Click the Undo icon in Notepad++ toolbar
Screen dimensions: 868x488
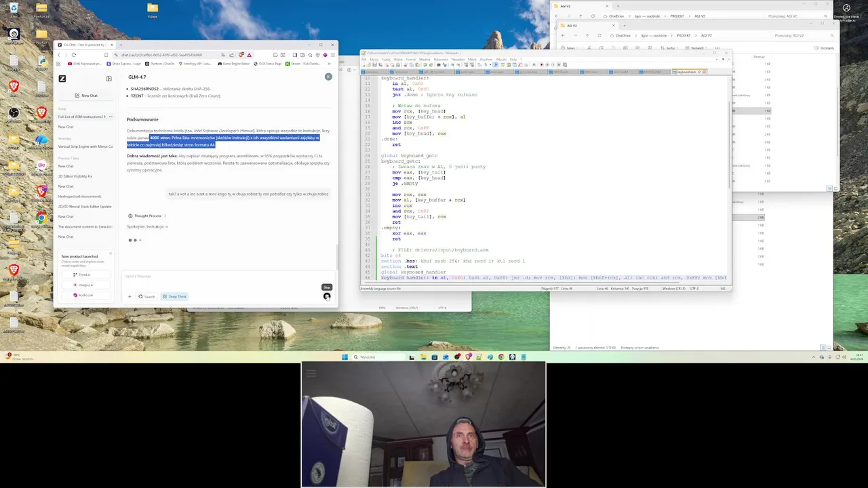(x=425, y=65)
